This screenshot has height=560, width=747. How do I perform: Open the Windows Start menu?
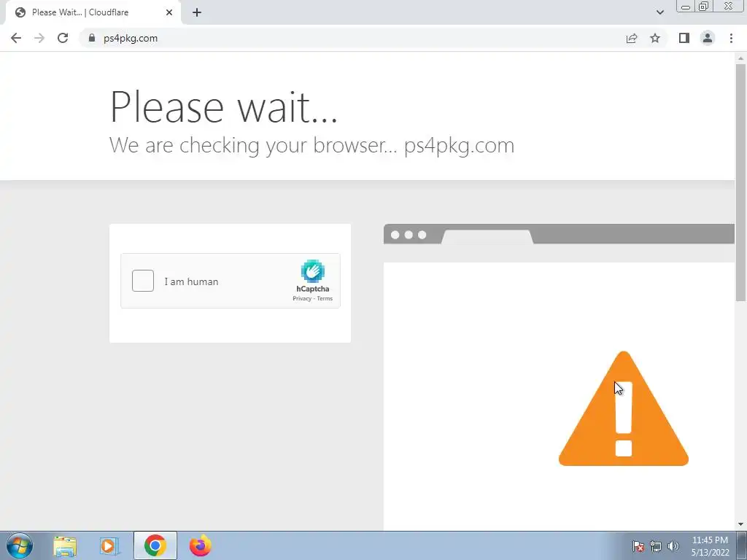[20, 545]
